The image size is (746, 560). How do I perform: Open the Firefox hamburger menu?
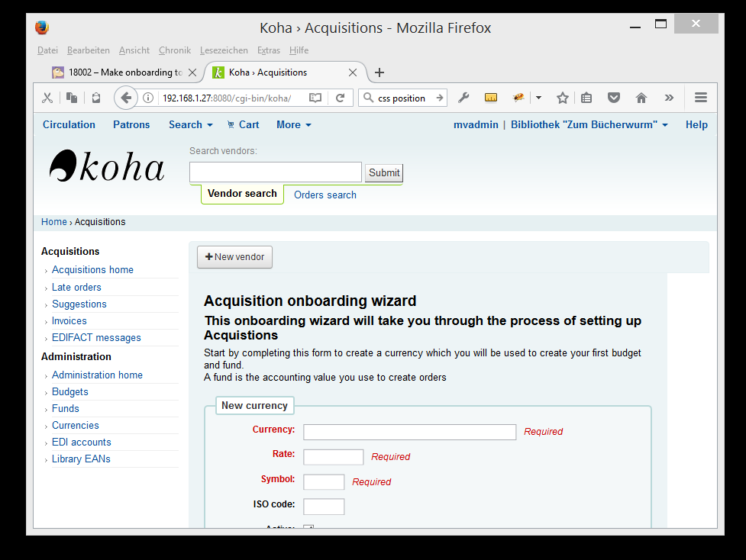click(700, 98)
